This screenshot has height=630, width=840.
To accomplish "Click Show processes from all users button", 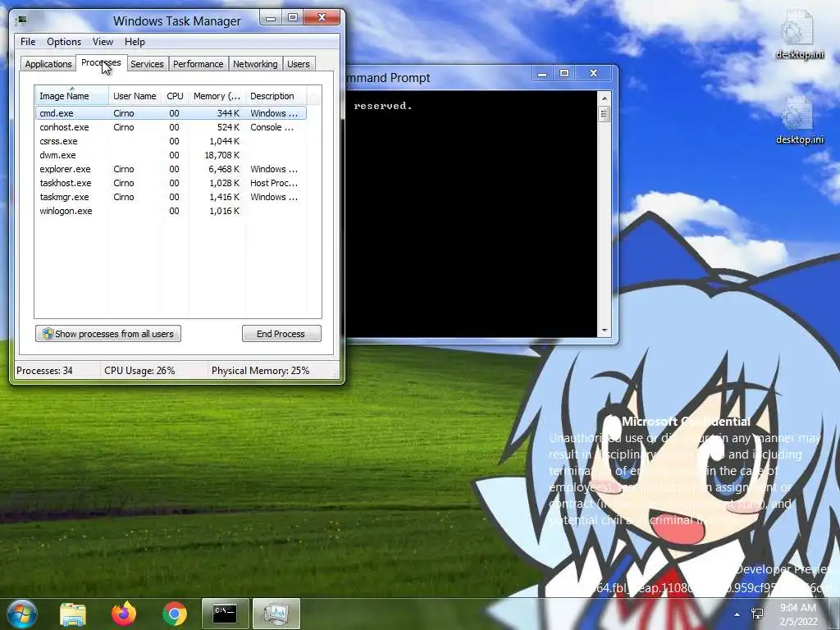I will (x=108, y=334).
